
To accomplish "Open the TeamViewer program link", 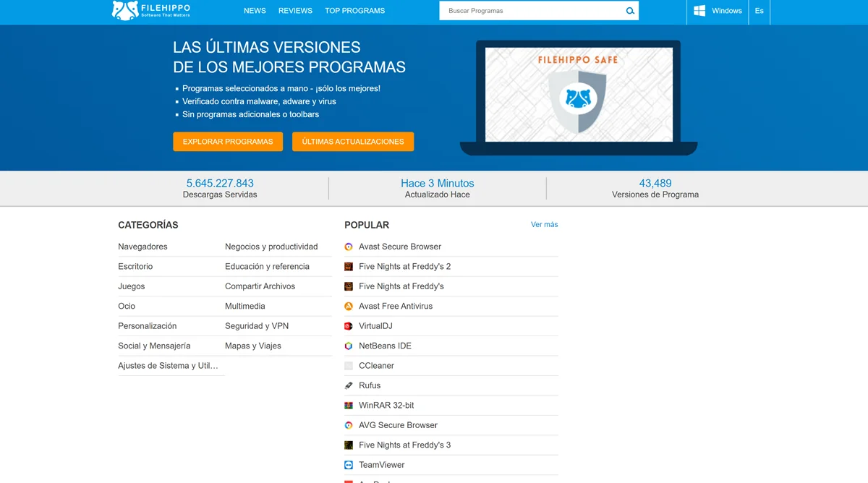I will point(382,465).
